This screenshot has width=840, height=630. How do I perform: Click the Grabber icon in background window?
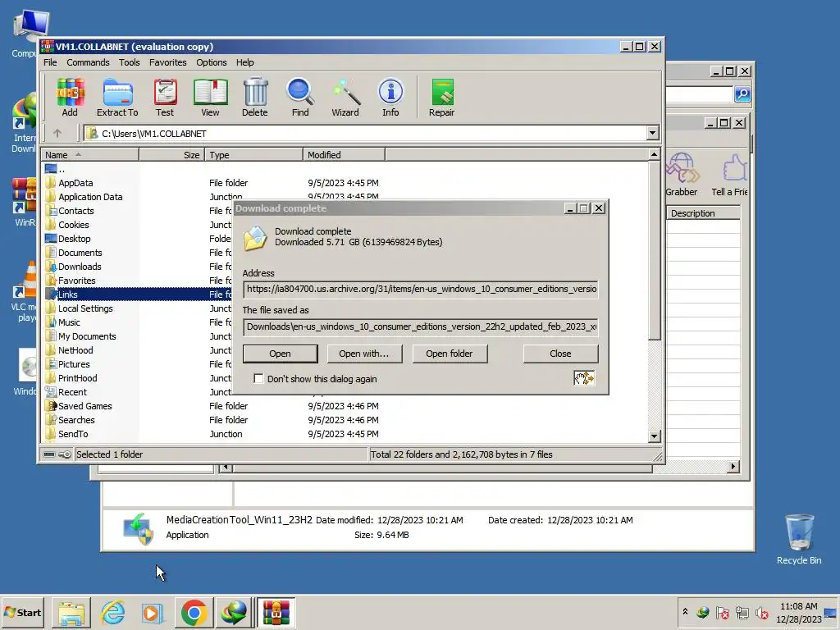pyautogui.click(x=681, y=175)
